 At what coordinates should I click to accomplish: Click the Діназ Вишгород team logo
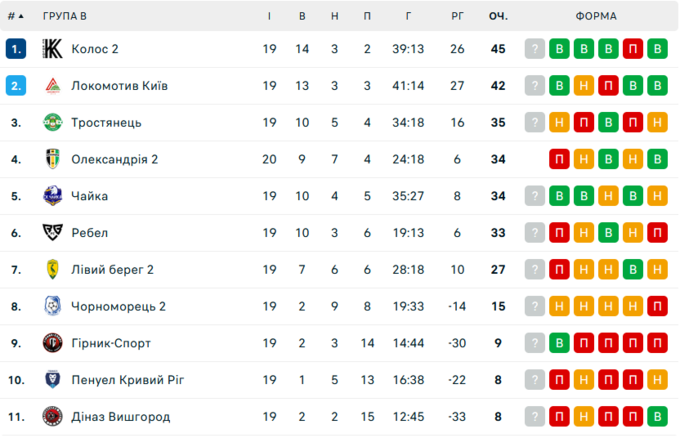point(53,416)
